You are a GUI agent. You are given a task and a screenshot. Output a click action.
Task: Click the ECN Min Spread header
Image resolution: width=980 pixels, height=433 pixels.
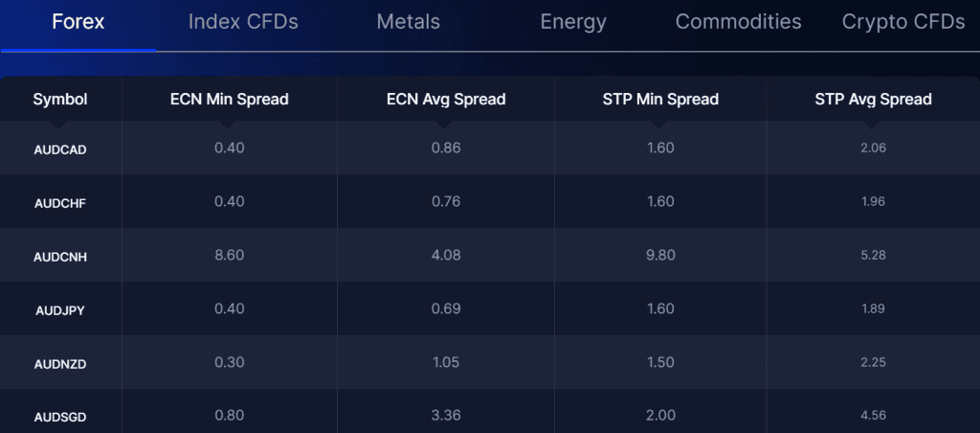point(229,99)
